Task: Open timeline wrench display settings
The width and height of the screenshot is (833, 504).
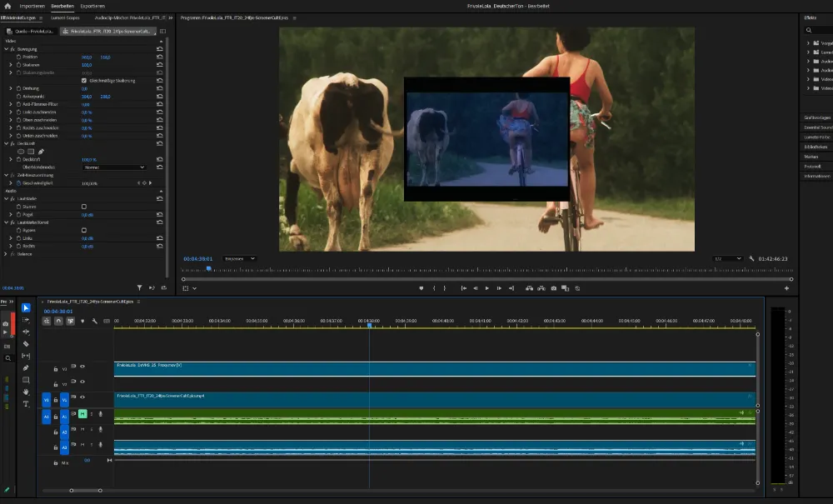Action: click(94, 321)
